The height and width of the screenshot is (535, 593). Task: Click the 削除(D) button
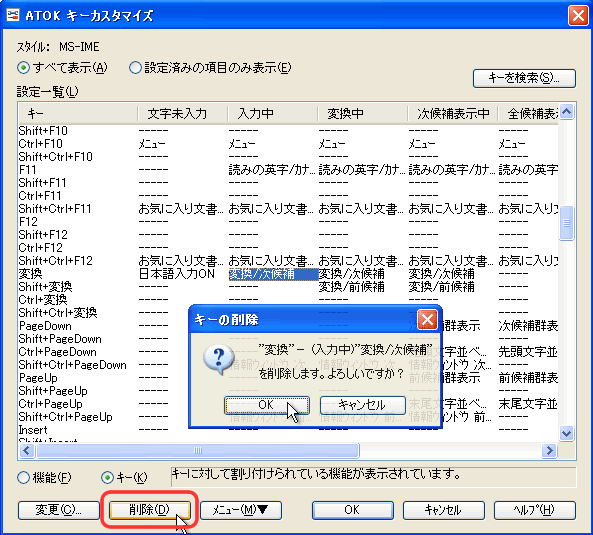(149, 510)
